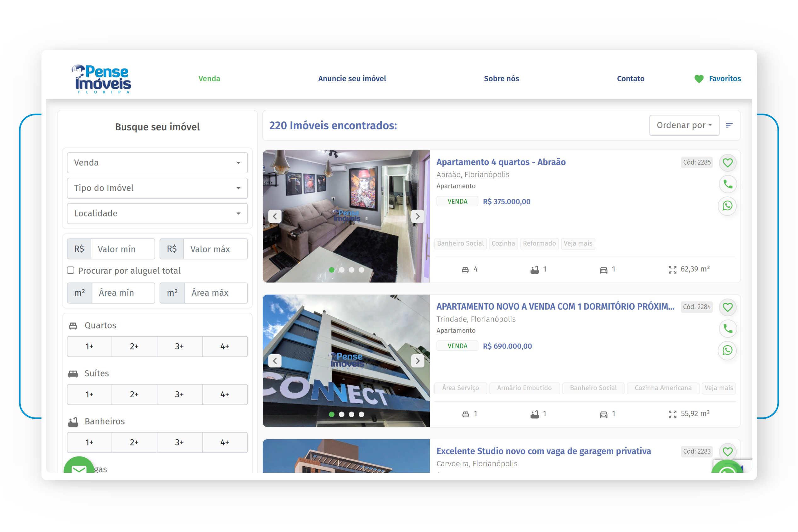The image size is (798, 532).
Task: Show next photo of Connect building
Action: point(418,361)
